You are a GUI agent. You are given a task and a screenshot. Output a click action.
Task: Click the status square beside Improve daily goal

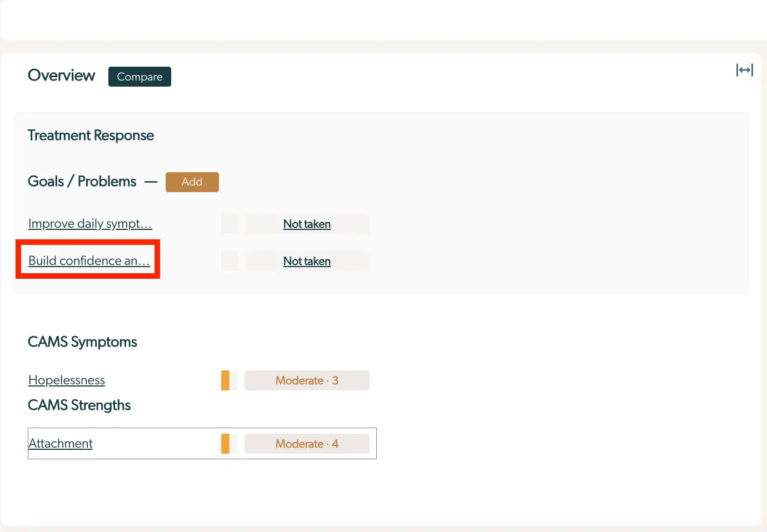pyautogui.click(x=229, y=224)
